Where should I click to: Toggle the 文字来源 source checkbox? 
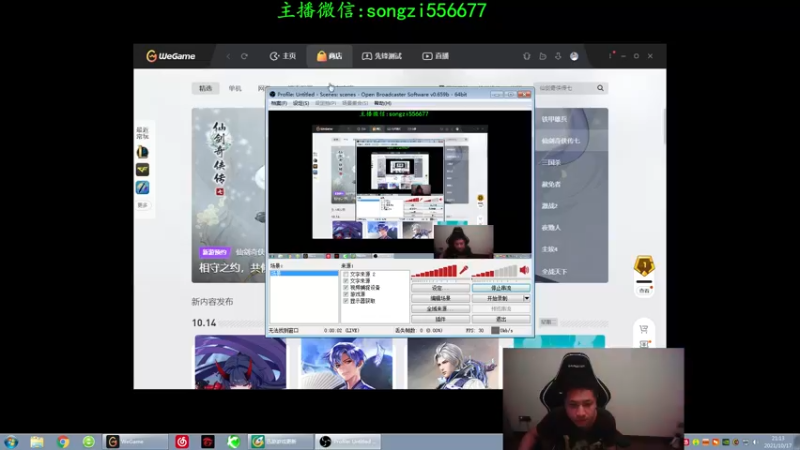pyautogui.click(x=346, y=281)
